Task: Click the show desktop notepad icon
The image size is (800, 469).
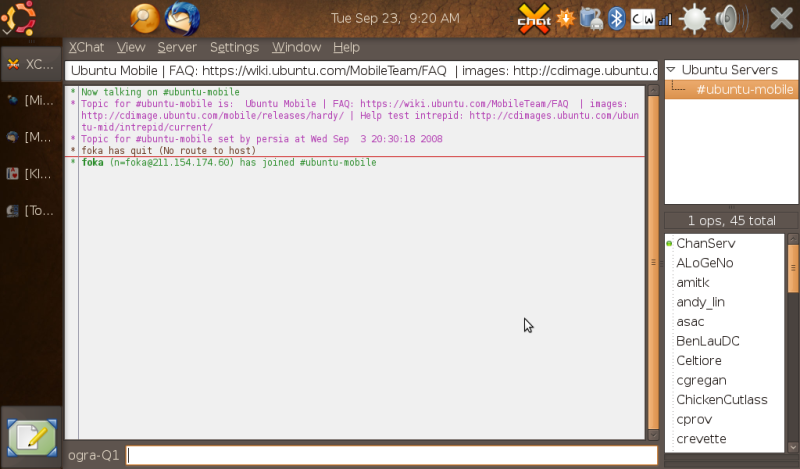Action: (x=32, y=438)
